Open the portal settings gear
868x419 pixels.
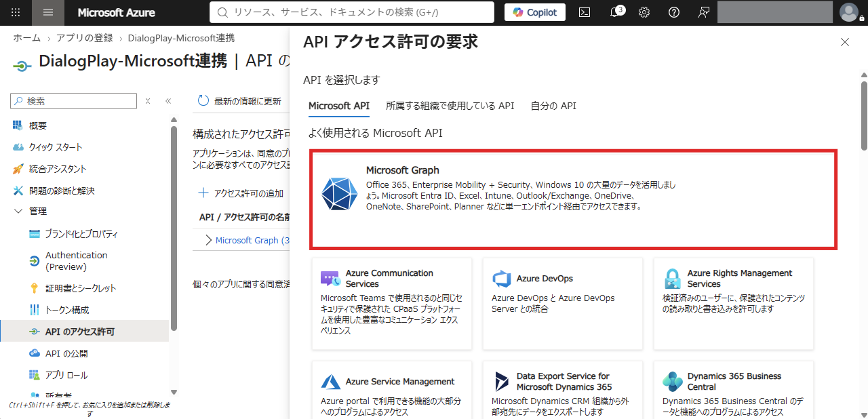click(x=644, y=12)
